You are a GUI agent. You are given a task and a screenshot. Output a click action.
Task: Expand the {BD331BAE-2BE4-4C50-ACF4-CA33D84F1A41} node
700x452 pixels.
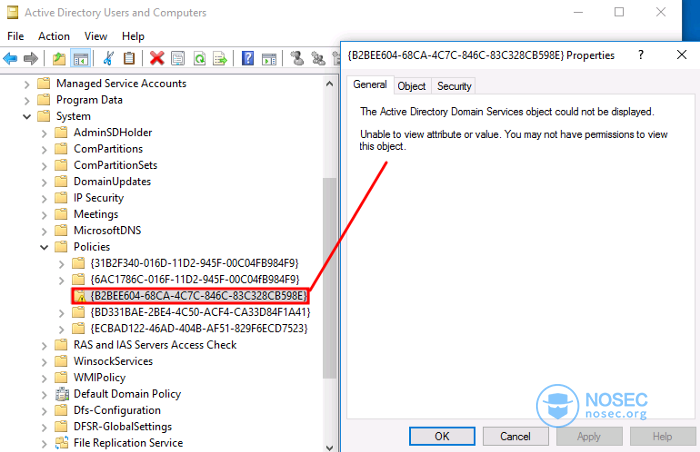coord(62,313)
